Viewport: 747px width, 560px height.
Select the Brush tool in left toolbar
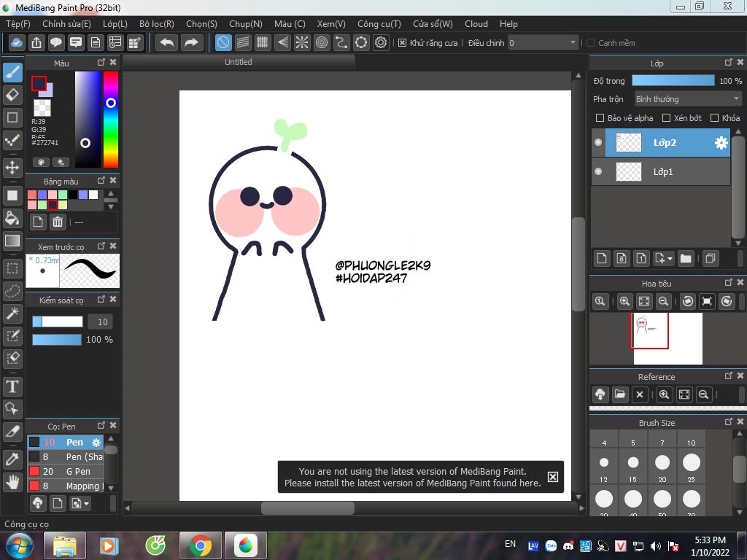[x=13, y=72]
